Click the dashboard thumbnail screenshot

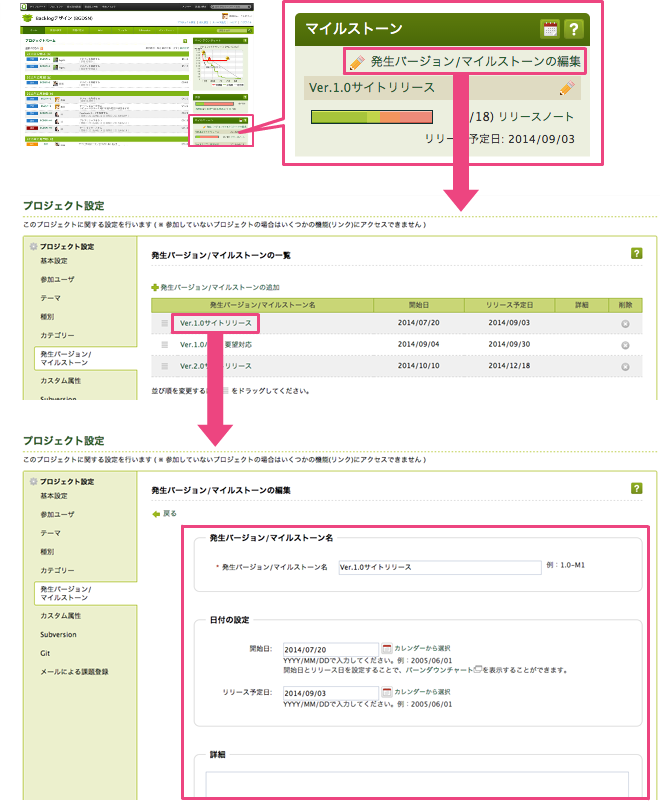(x=137, y=74)
